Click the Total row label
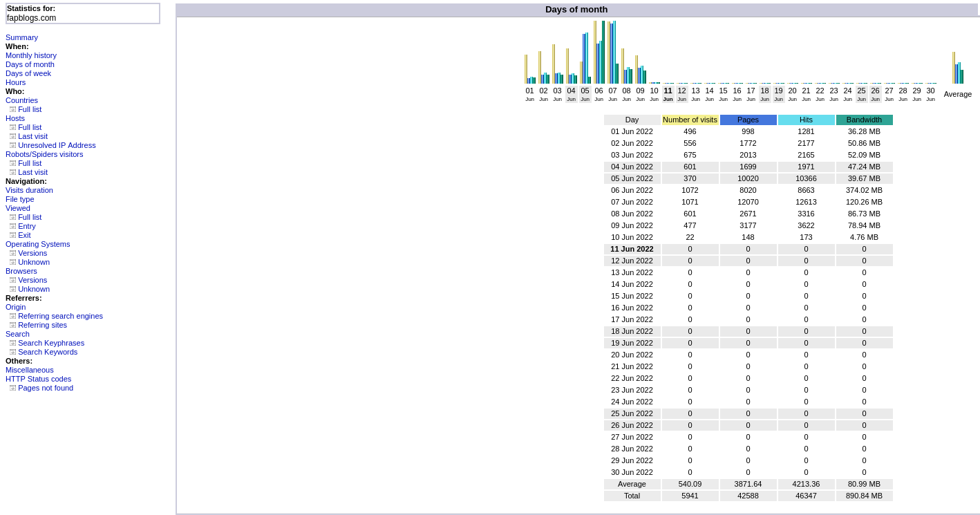 [x=632, y=496]
